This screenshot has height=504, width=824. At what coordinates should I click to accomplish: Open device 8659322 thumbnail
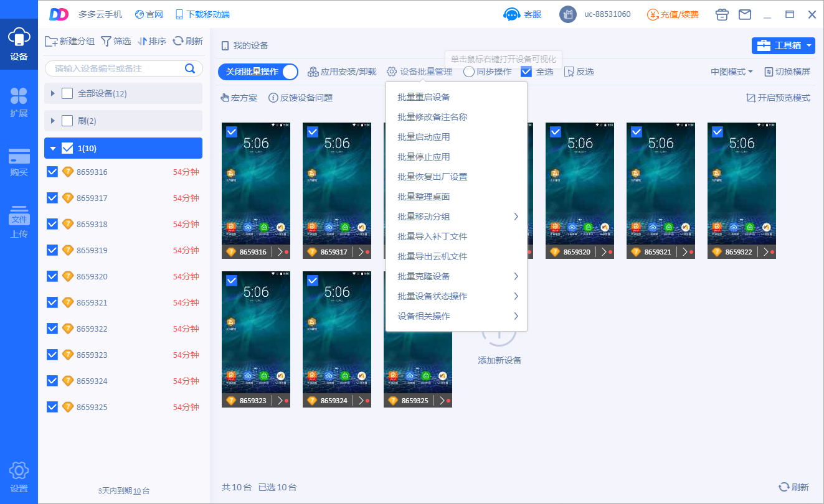tap(742, 184)
